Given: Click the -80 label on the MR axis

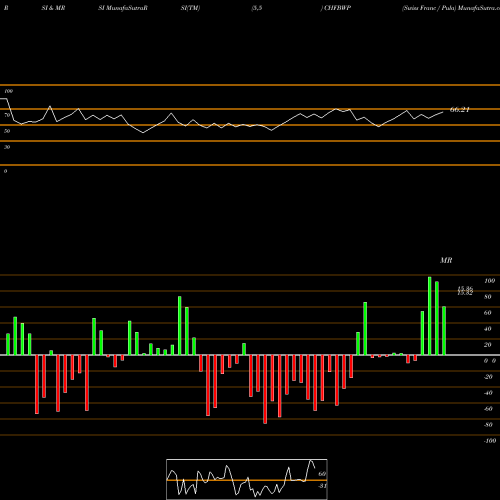Looking at the screenshot, I should 488,425.
